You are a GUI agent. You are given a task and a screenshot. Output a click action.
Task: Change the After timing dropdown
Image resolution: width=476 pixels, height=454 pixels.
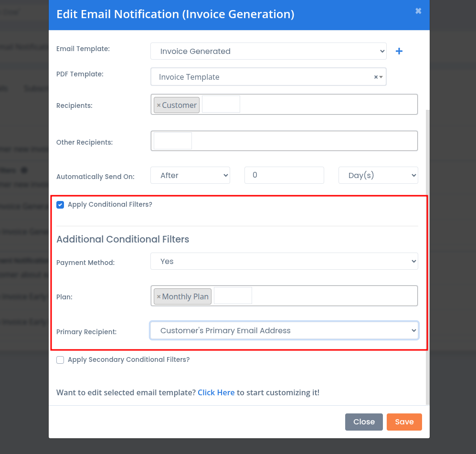pos(190,175)
